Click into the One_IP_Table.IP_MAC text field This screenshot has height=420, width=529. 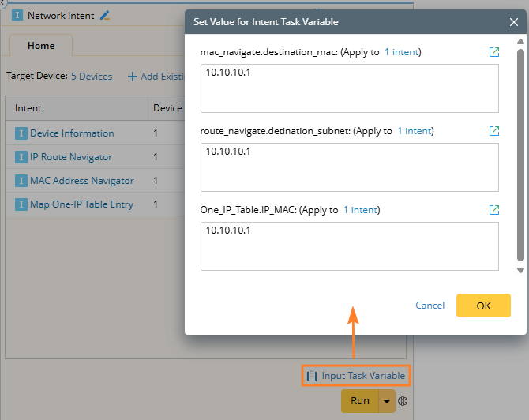point(350,246)
